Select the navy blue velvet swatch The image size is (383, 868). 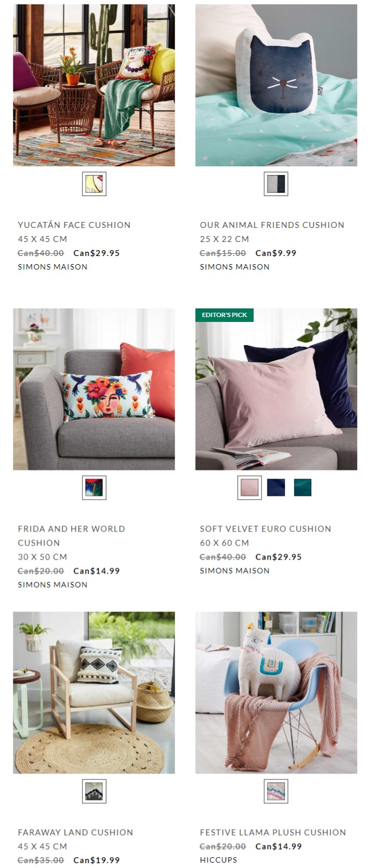tap(276, 488)
